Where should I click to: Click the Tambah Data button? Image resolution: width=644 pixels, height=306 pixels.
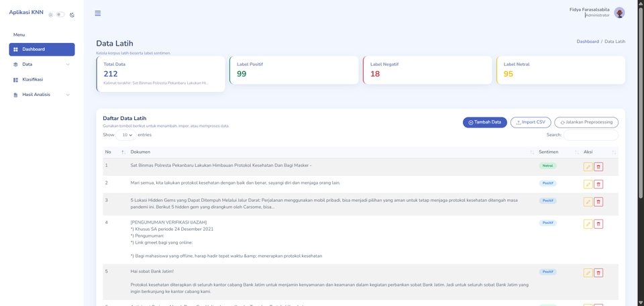tap(484, 122)
